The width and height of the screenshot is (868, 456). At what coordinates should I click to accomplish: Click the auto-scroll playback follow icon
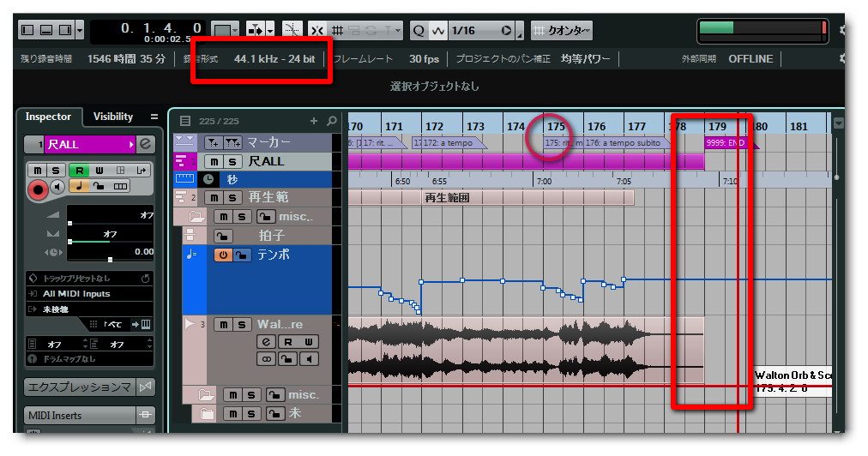(256, 30)
